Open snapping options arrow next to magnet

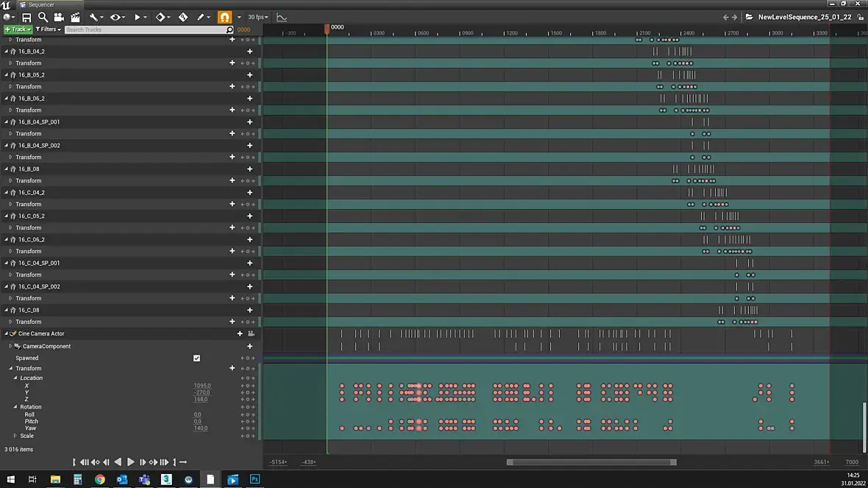pyautogui.click(x=239, y=17)
